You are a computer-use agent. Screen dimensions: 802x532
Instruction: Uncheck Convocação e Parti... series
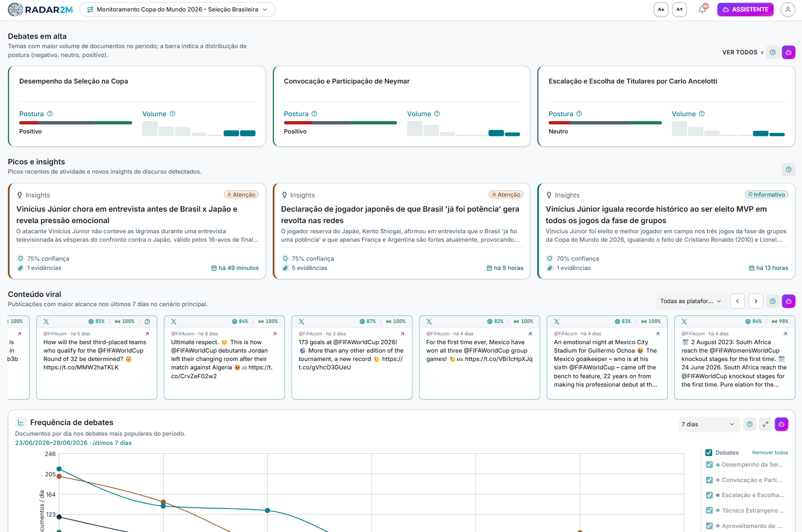(x=710, y=480)
